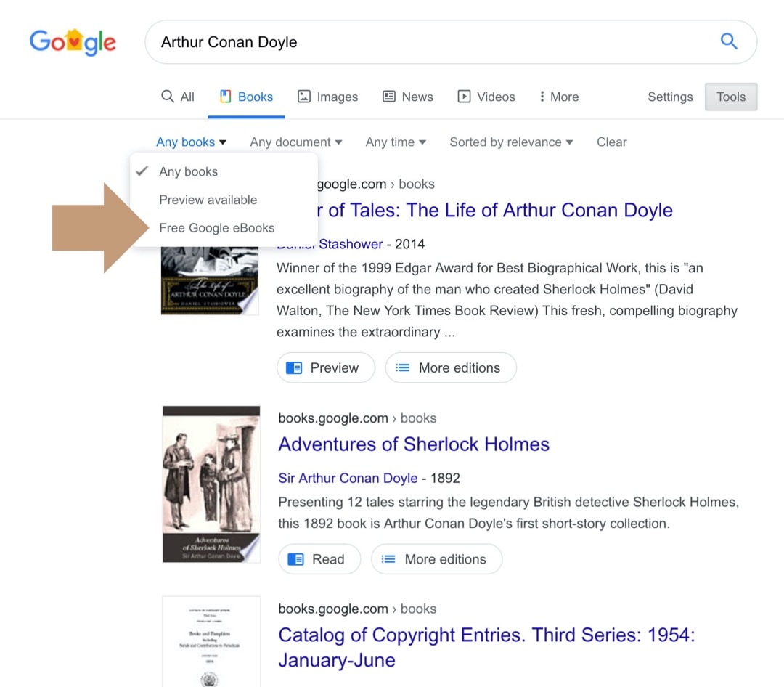Click the checkmark beside Any books

click(143, 171)
